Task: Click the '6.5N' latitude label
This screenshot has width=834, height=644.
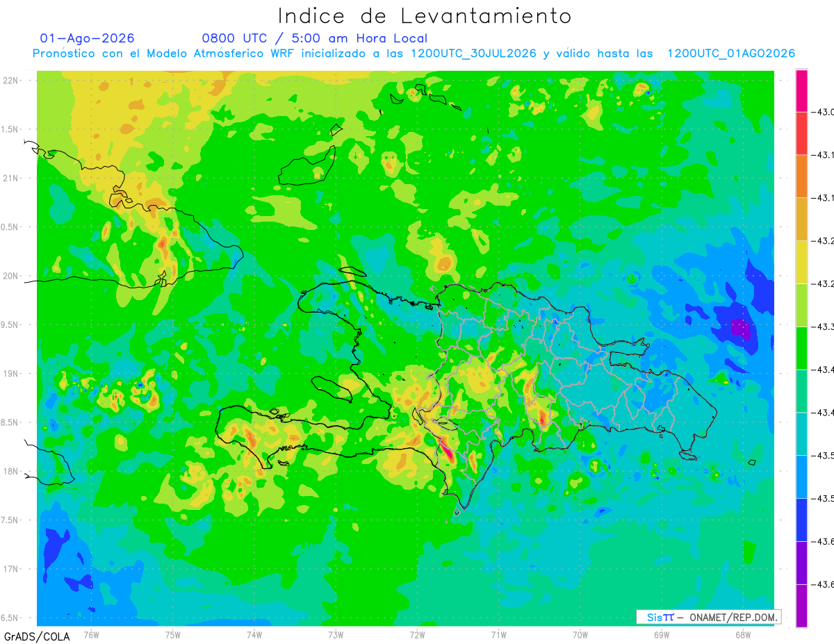Action: (10, 618)
